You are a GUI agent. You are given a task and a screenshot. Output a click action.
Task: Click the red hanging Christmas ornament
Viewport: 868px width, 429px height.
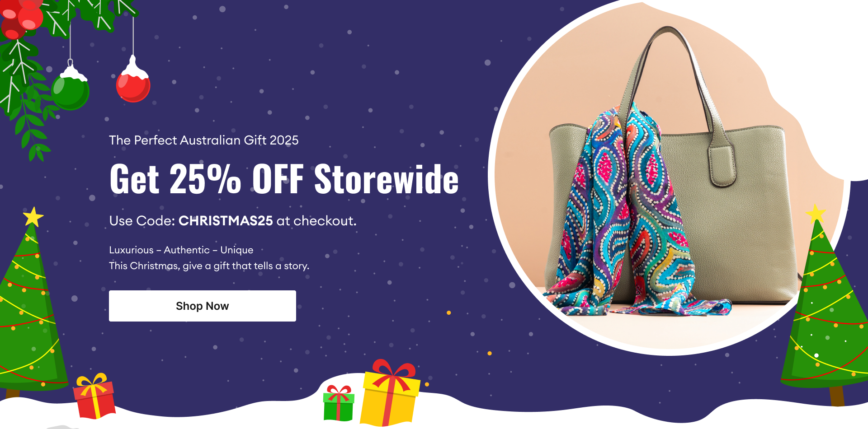(133, 79)
